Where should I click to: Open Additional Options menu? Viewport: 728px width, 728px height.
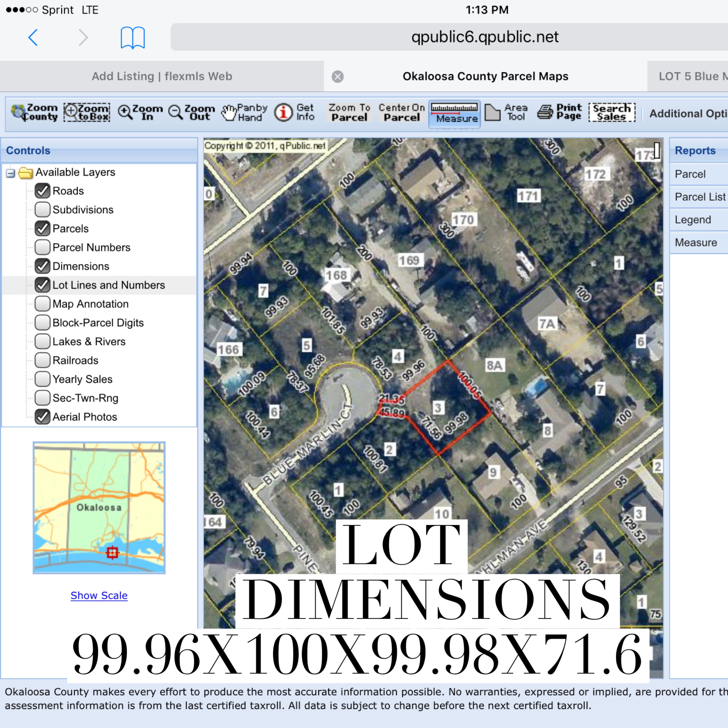pos(688,113)
